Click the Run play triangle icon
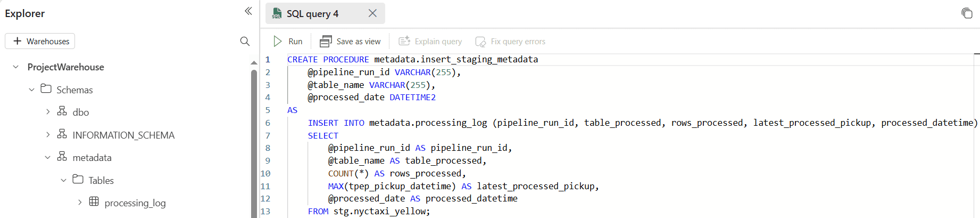This screenshot has height=218, width=980. (278, 41)
